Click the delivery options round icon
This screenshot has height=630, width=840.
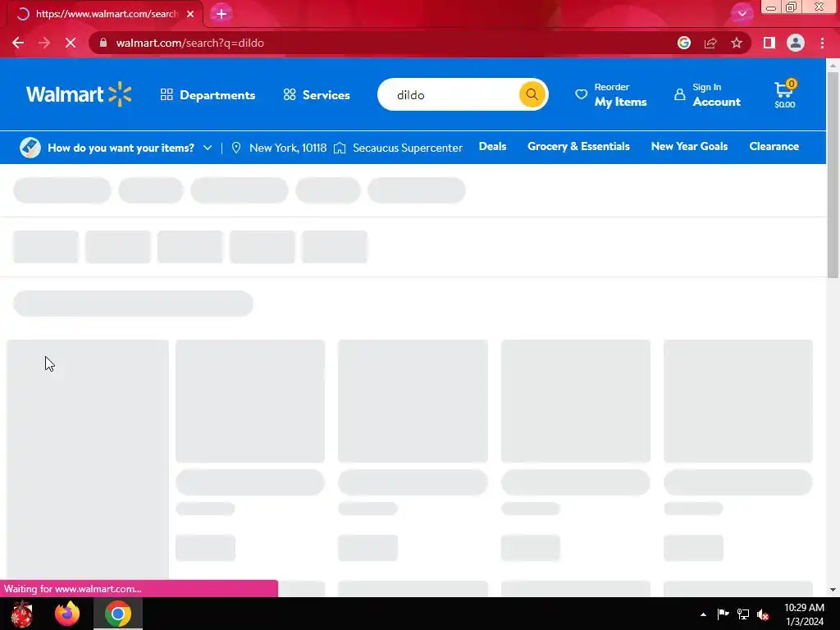click(x=30, y=148)
